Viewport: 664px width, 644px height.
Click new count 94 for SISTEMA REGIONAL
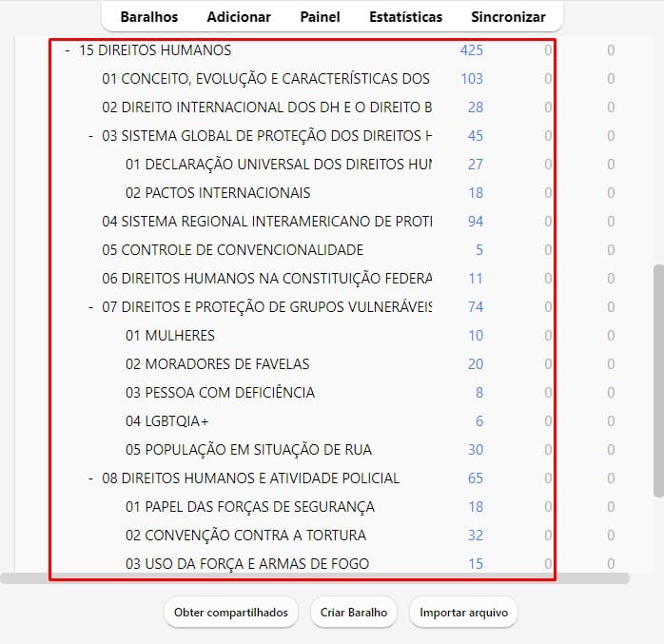pyautogui.click(x=475, y=222)
